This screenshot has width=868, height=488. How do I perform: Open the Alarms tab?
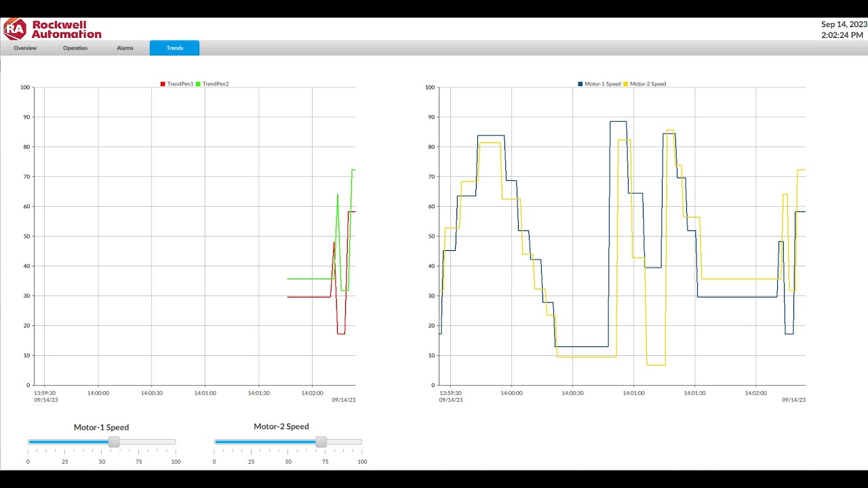coord(125,48)
